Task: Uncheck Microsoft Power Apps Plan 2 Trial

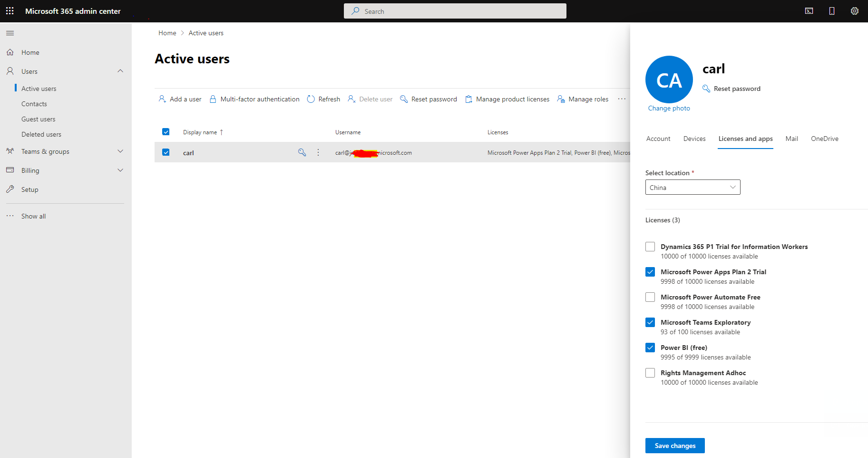Action: [650, 272]
